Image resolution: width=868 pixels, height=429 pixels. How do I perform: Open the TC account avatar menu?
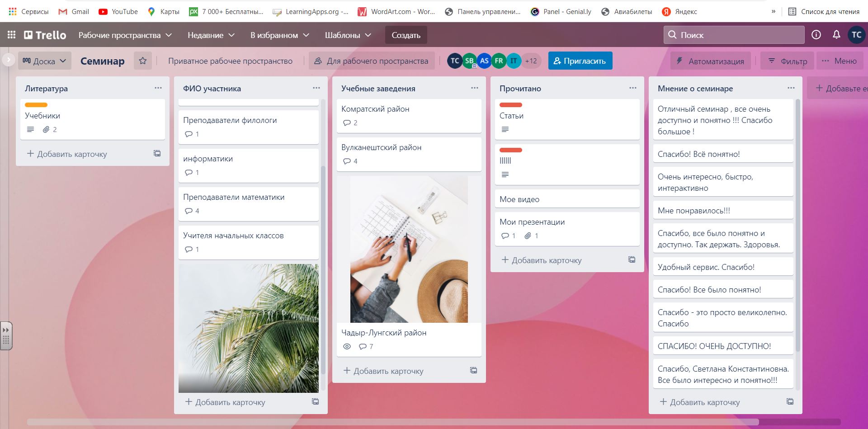coord(856,35)
